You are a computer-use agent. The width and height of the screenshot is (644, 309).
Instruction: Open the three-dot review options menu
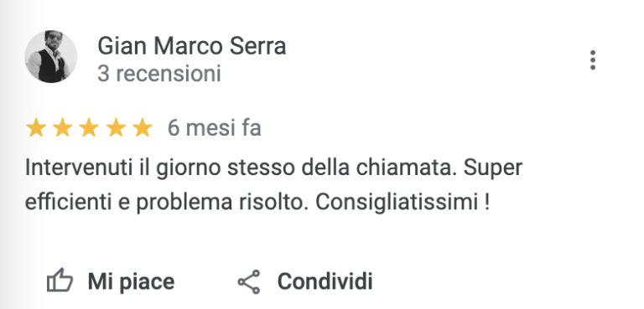point(592,60)
